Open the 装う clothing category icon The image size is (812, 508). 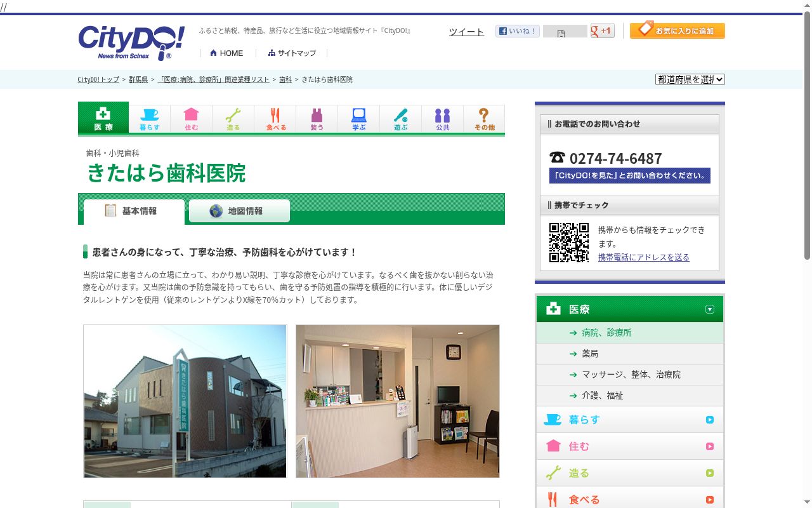pos(317,119)
